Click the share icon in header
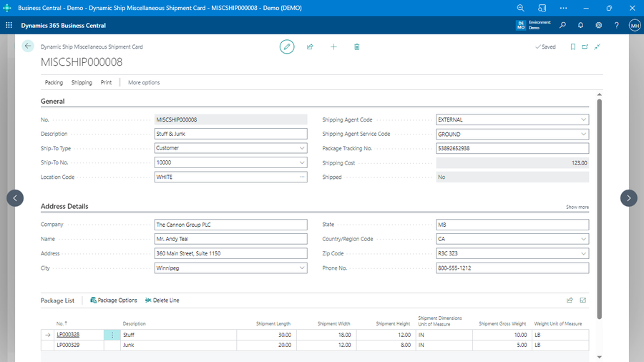Screen dimensions: 644x362 (x=310, y=47)
